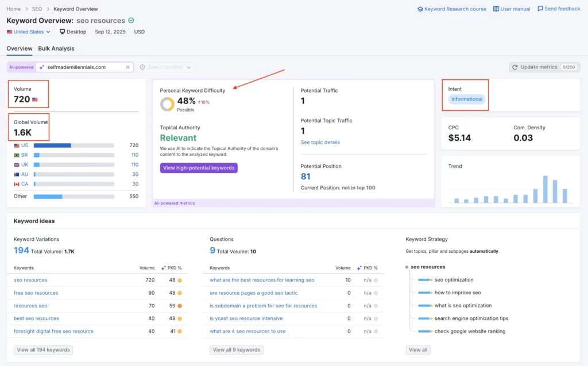Remove selfmademillennials.com with the X icon

tap(127, 67)
